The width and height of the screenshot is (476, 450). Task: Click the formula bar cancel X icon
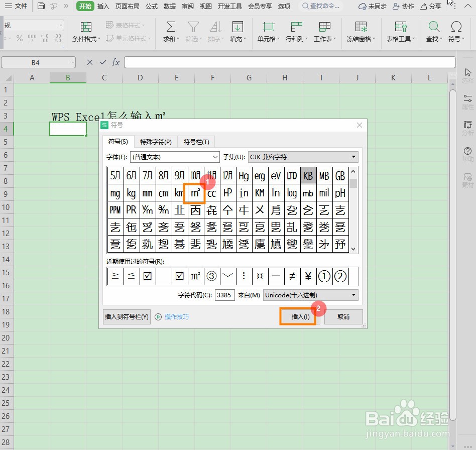89,62
